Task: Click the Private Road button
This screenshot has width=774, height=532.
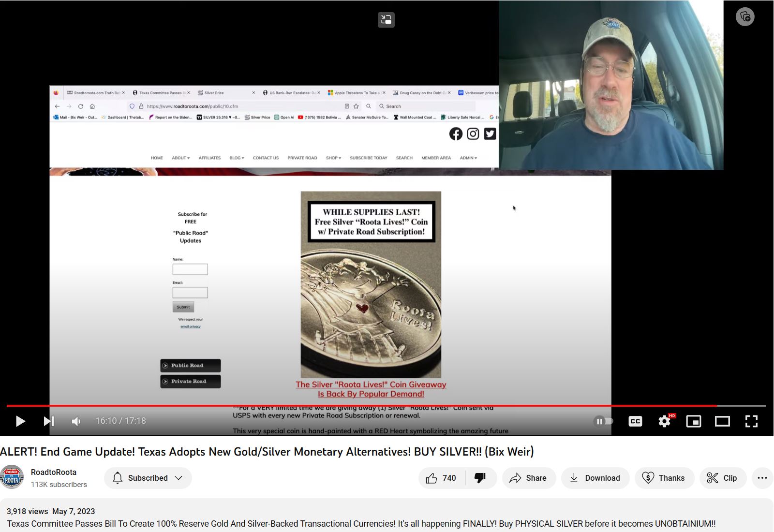Action: (191, 382)
